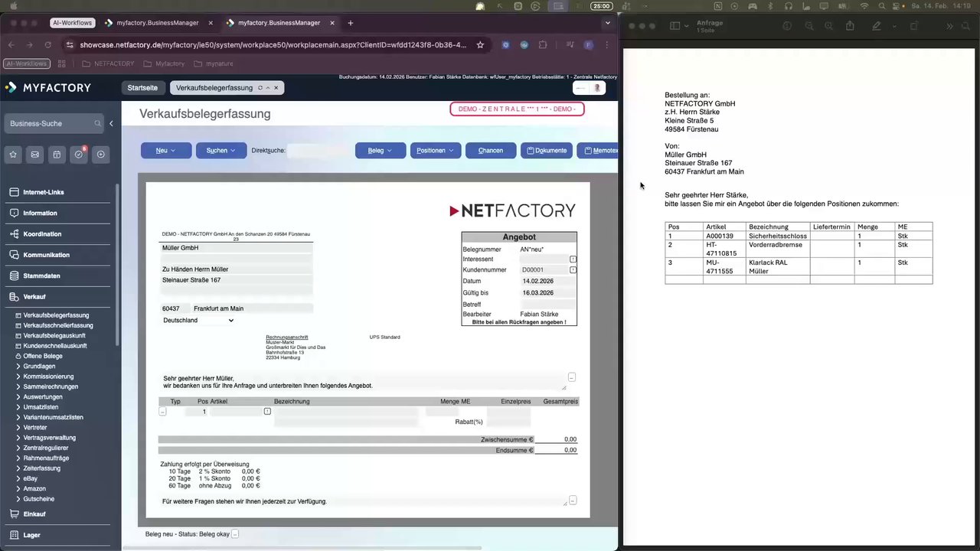Image resolution: width=980 pixels, height=551 pixels.
Task: Click the plus icon to create a new entry
Action: pyautogui.click(x=100, y=154)
